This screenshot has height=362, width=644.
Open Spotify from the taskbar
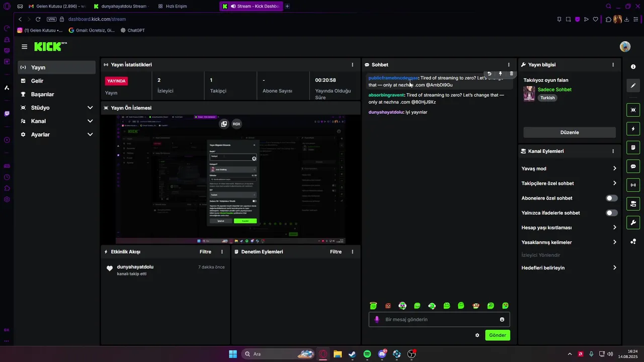(367, 354)
